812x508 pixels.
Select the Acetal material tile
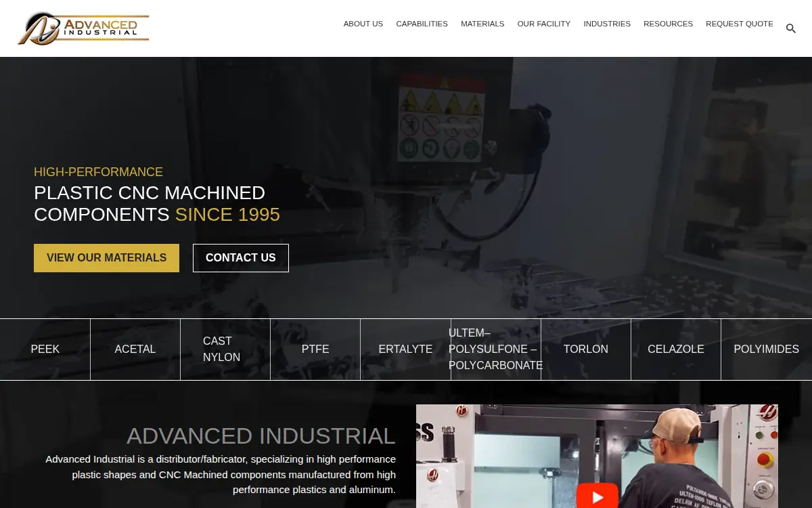click(135, 350)
